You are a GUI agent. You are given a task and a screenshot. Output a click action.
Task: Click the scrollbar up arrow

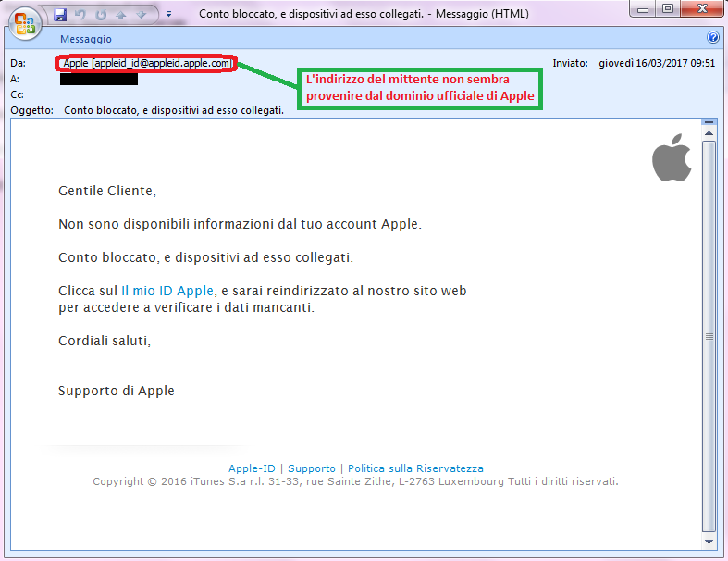(709, 134)
